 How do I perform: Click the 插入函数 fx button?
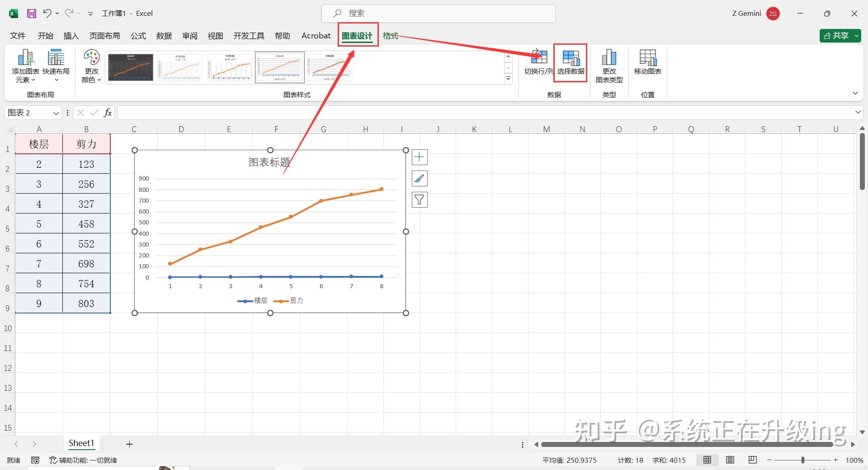pyautogui.click(x=108, y=113)
